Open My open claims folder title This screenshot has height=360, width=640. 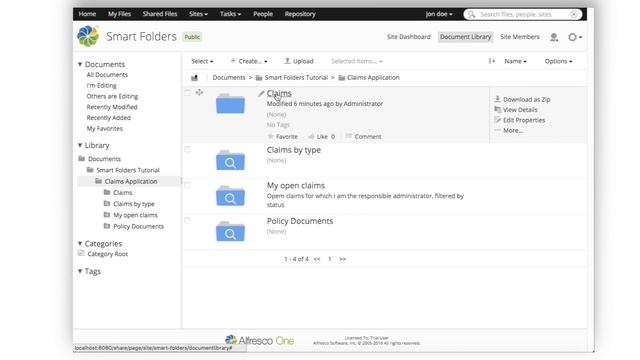coord(296,185)
